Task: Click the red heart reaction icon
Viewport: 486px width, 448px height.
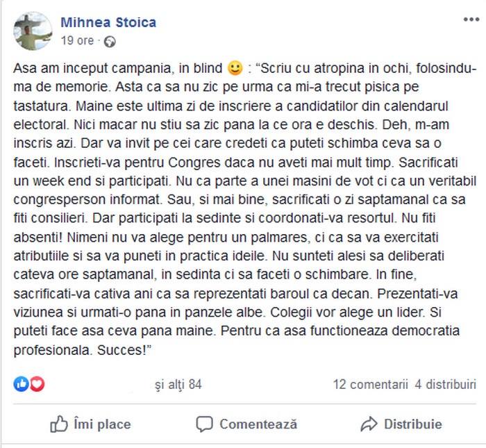Action: [x=37, y=384]
